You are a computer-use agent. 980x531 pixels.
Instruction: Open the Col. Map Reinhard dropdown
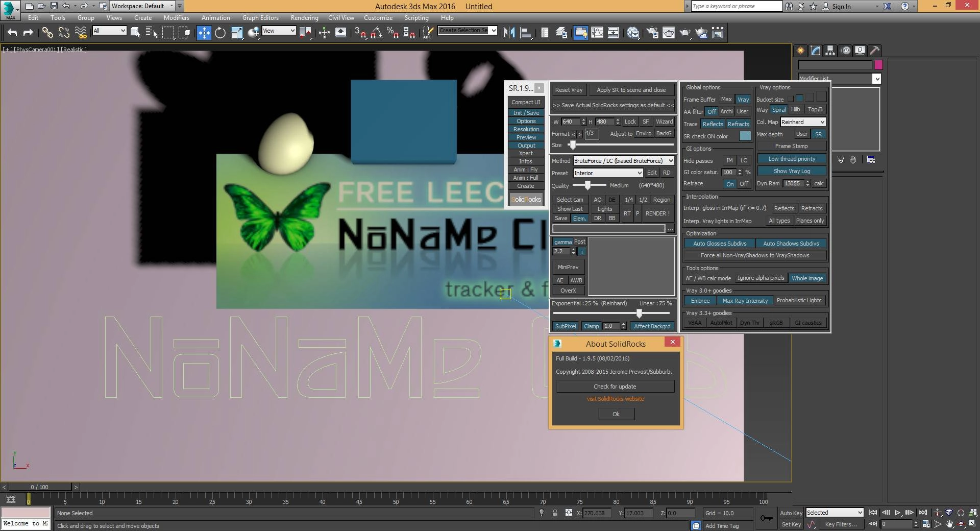(x=803, y=122)
